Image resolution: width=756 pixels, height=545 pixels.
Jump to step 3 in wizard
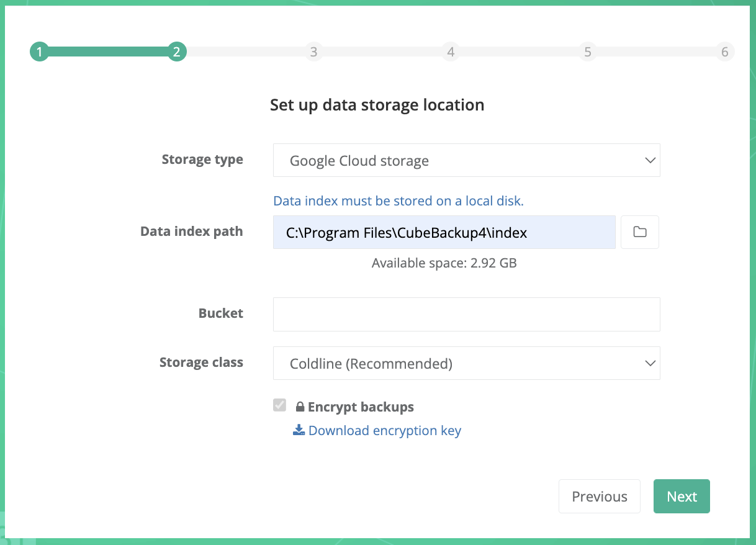point(313,52)
